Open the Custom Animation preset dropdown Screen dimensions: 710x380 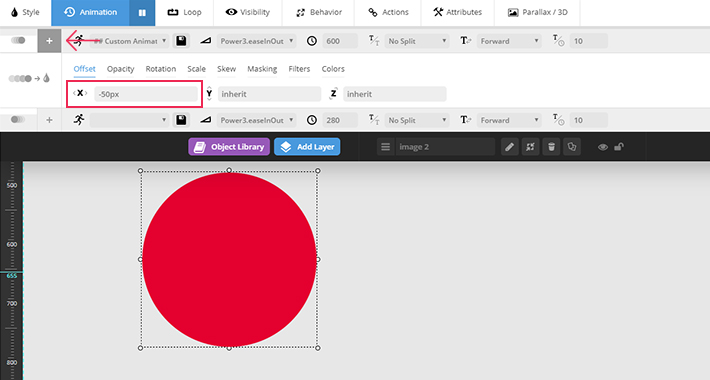[129, 41]
